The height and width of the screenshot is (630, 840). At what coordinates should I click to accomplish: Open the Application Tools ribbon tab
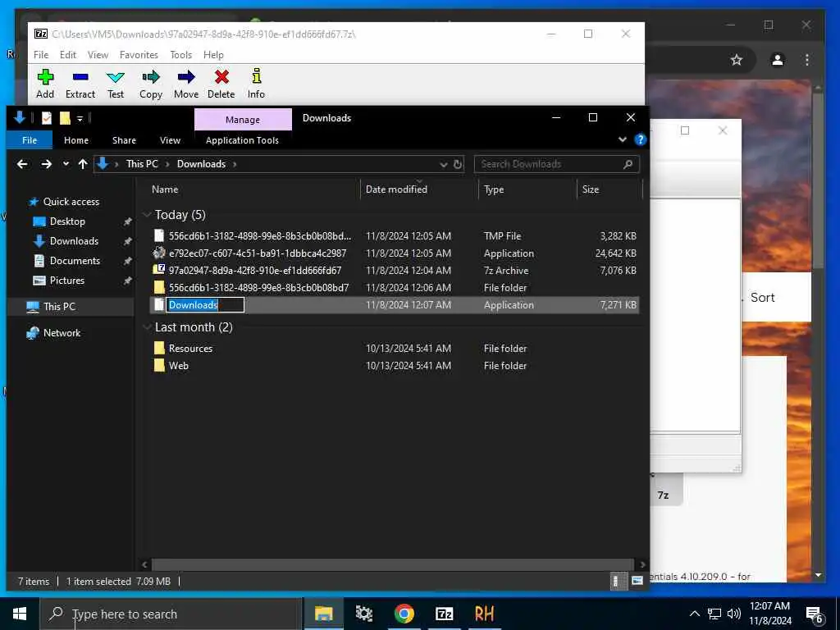[x=242, y=140]
